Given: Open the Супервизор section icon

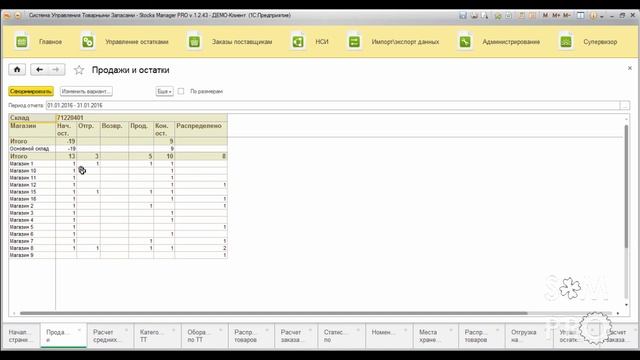Looking at the screenshot, I should point(566,42).
